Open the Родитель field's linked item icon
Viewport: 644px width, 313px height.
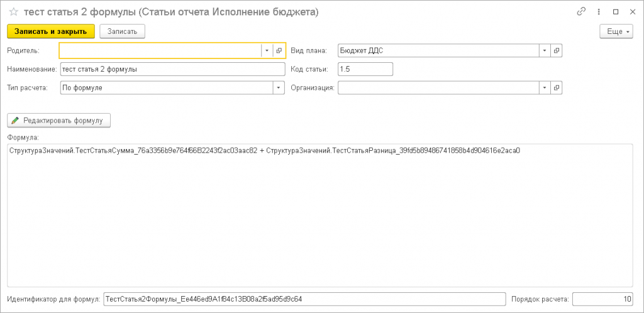[279, 50]
